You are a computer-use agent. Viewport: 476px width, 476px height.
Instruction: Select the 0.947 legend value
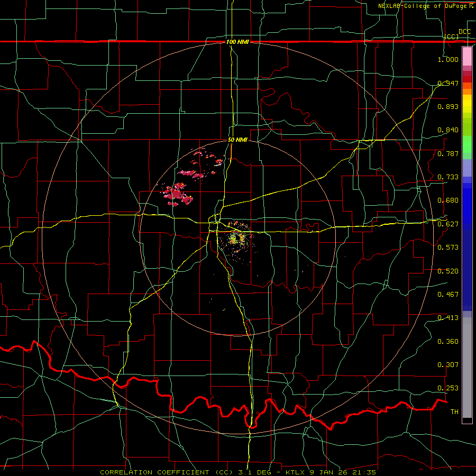[x=448, y=83]
